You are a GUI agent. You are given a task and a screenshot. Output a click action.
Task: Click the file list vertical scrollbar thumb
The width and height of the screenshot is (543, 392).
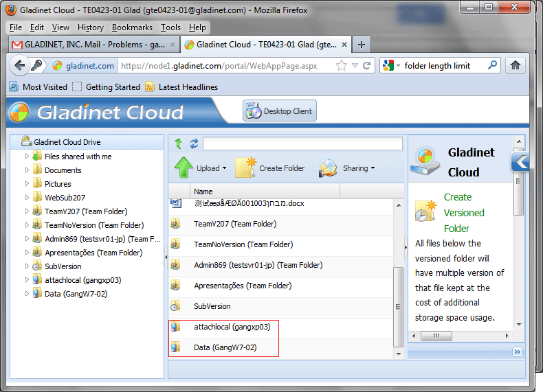pos(398,307)
